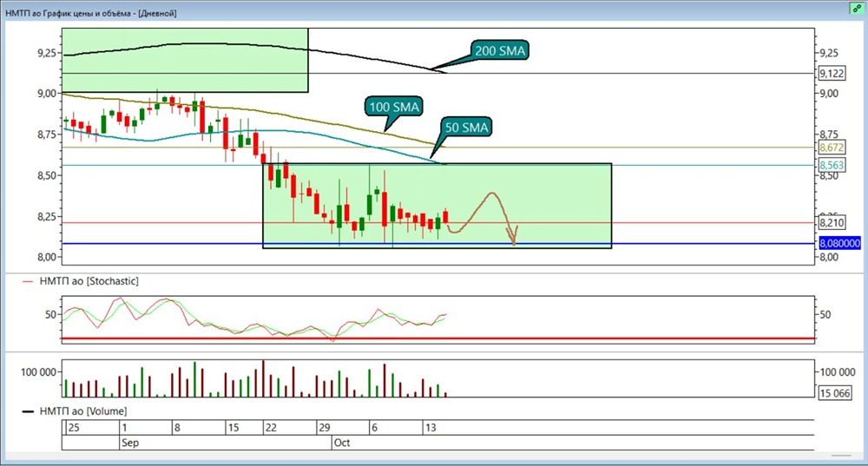
Task: Click the right 50 label on Stochastic panel
Action: (x=825, y=314)
